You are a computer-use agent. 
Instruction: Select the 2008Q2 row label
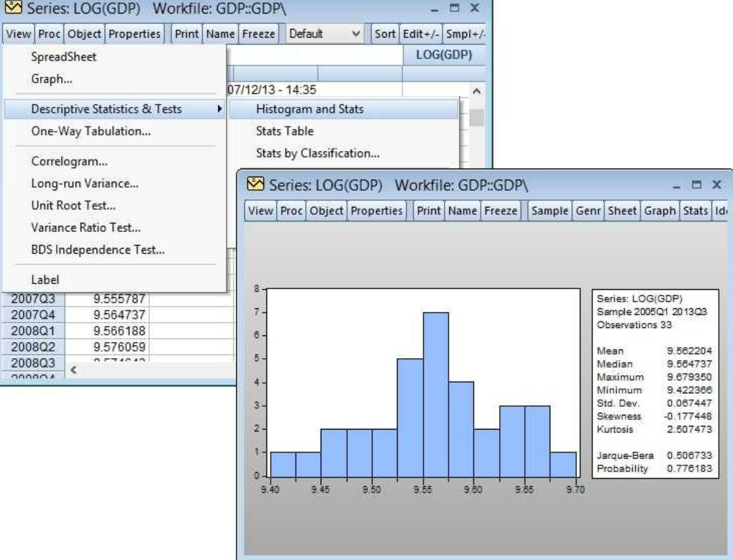[x=33, y=347]
